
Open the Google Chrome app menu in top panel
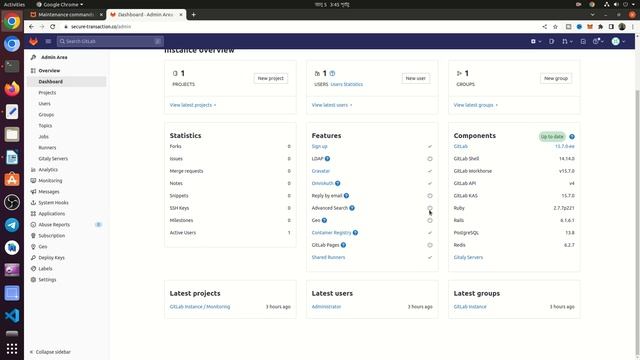(x=60, y=4)
